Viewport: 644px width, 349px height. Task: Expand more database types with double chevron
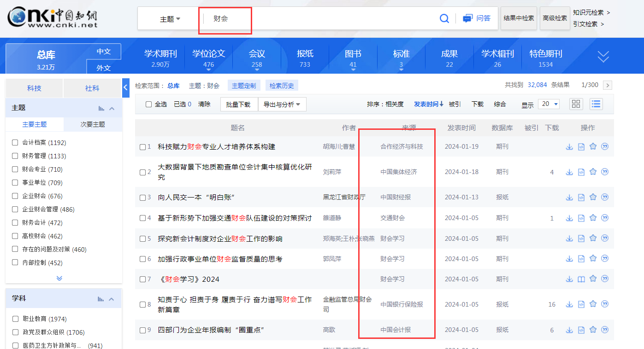[603, 57]
